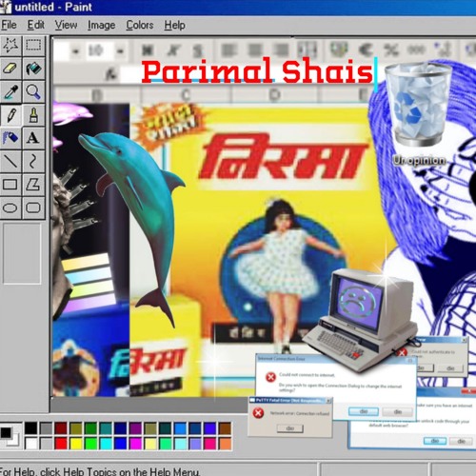This screenshot has height=476, width=476.
Task: Click the dio button in PuTTY Fatal Error dialog
Action: [290, 428]
